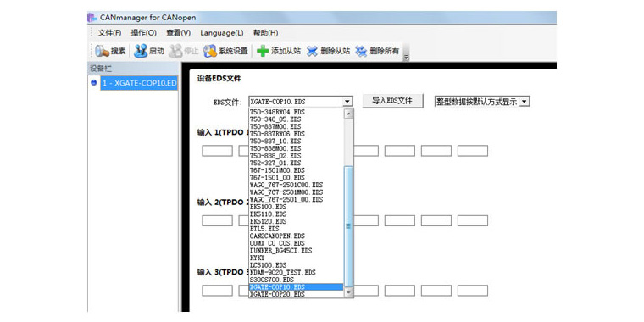This screenshot has width=644, height=322.
Task: Open the 操作(O) menu
Action: (x=144, y=33)
